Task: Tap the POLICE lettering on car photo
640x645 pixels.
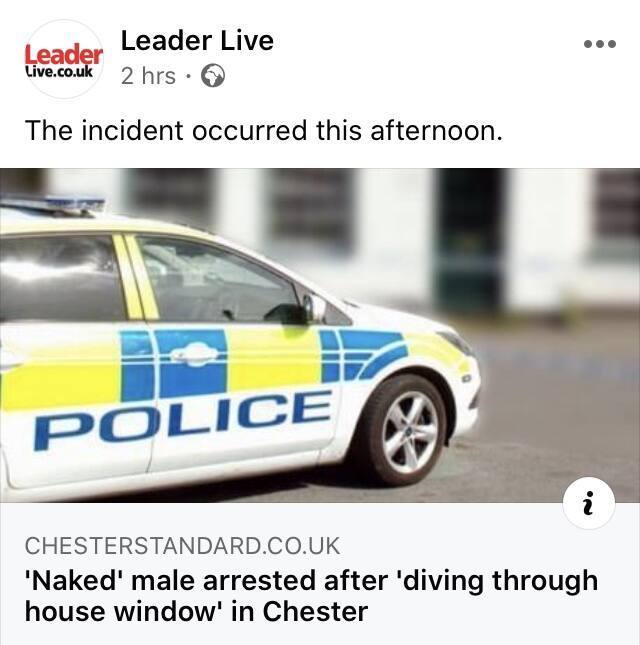Action: 183,418
